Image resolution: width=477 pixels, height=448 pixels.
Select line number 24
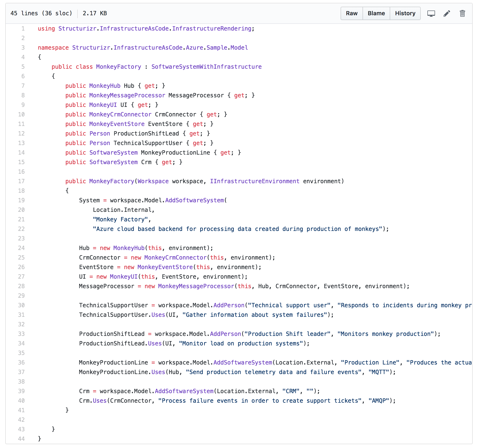coord(21,248)
